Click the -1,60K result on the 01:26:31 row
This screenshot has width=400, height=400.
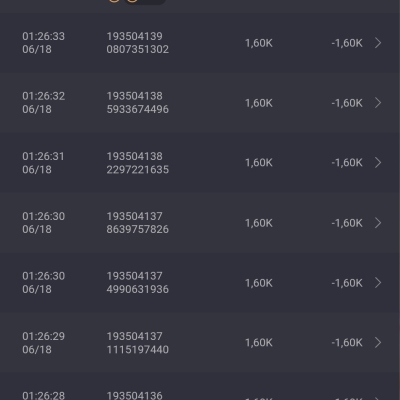(347, 163)
